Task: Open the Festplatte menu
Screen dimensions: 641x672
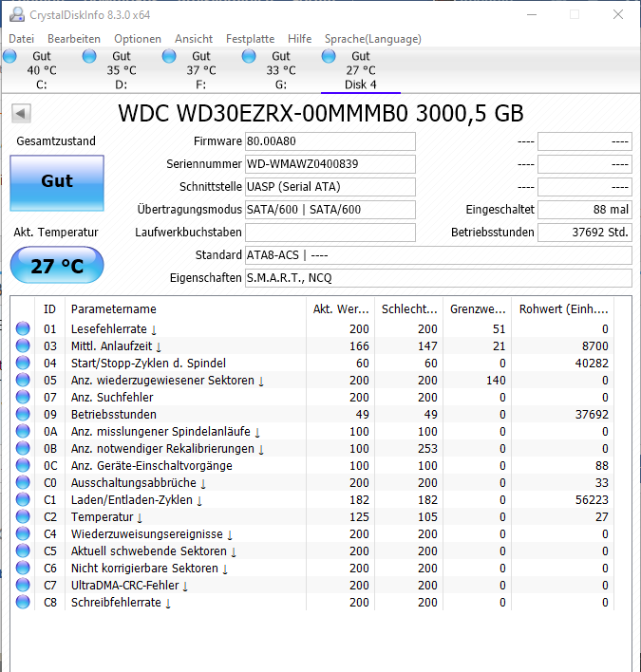Action: pyautogui.click(x=251, y=39)
